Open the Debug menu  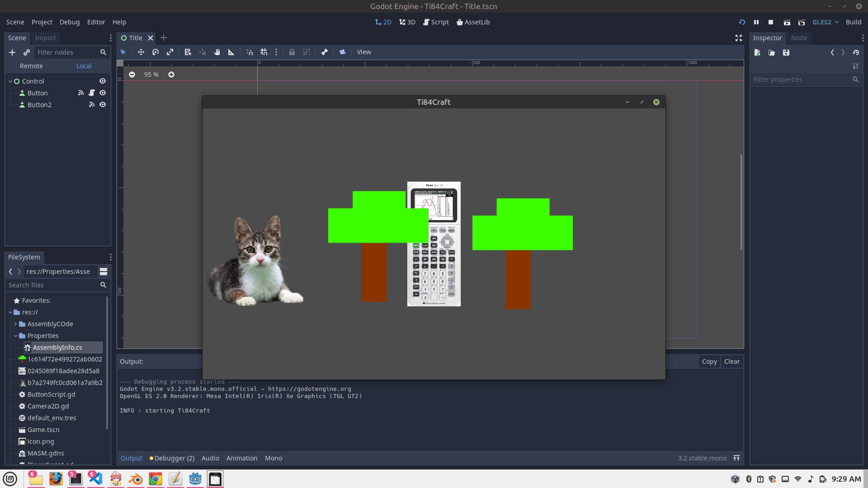(69, 22)
